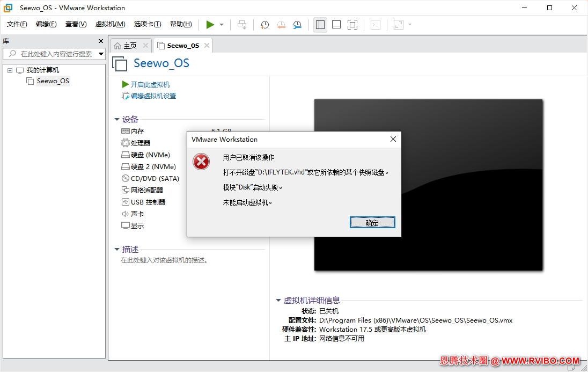Click the VMware app icon in title bar
588x372 pixels.
point(8,8)
